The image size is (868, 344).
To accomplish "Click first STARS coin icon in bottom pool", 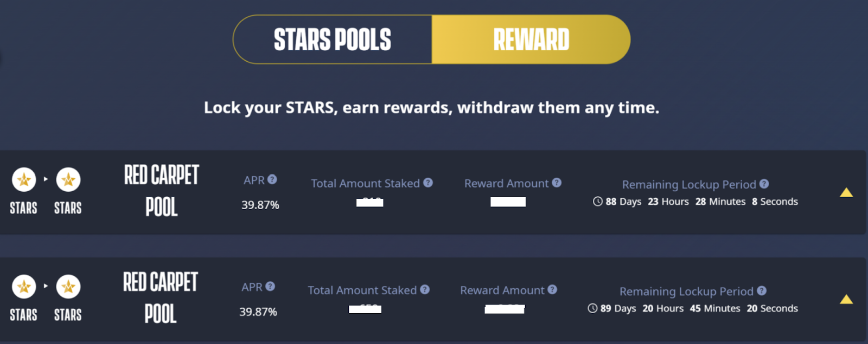I will coord(24,287).
